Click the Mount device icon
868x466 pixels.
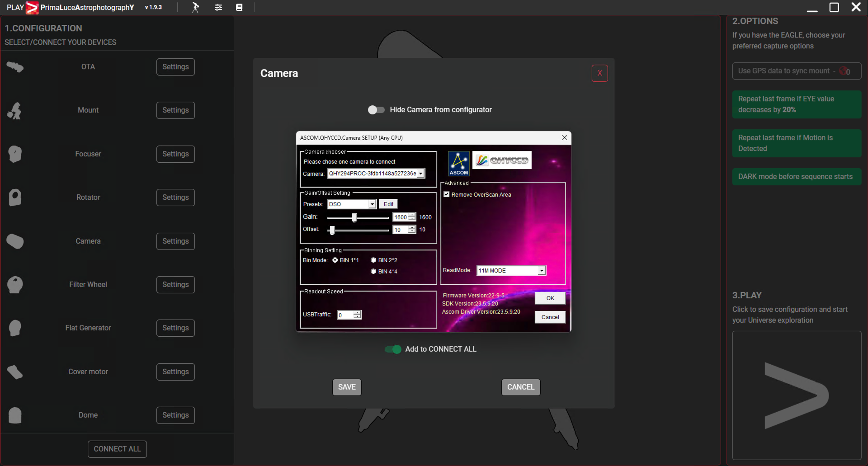pos(15,111)
